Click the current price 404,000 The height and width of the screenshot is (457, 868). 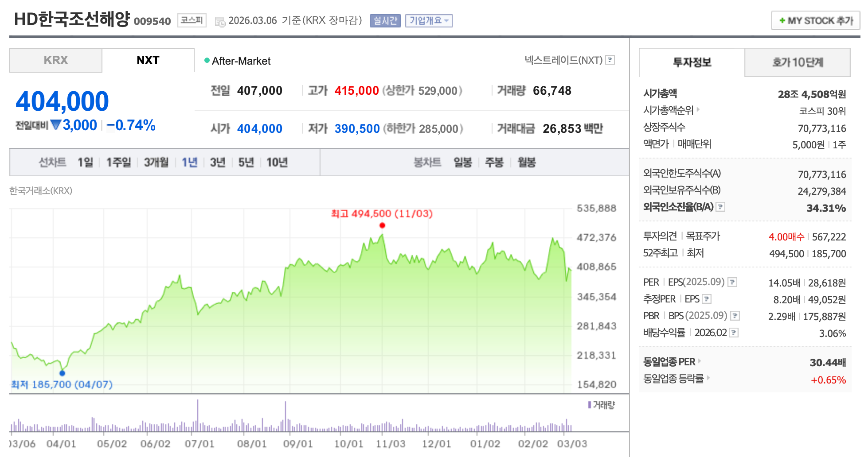pos(62,101)
